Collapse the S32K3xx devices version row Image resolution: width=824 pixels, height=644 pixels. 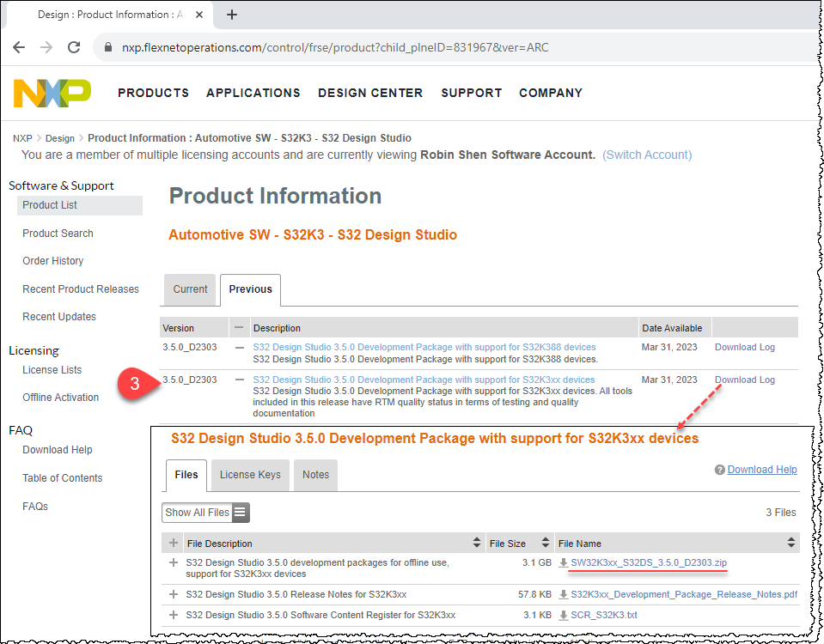pos(240,380)
